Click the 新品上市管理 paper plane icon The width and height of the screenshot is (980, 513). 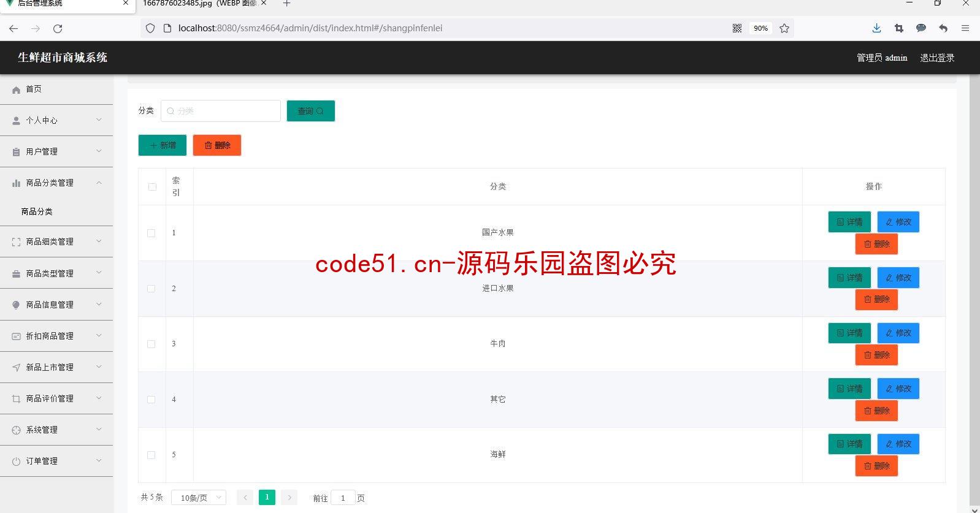click(17, 368)
